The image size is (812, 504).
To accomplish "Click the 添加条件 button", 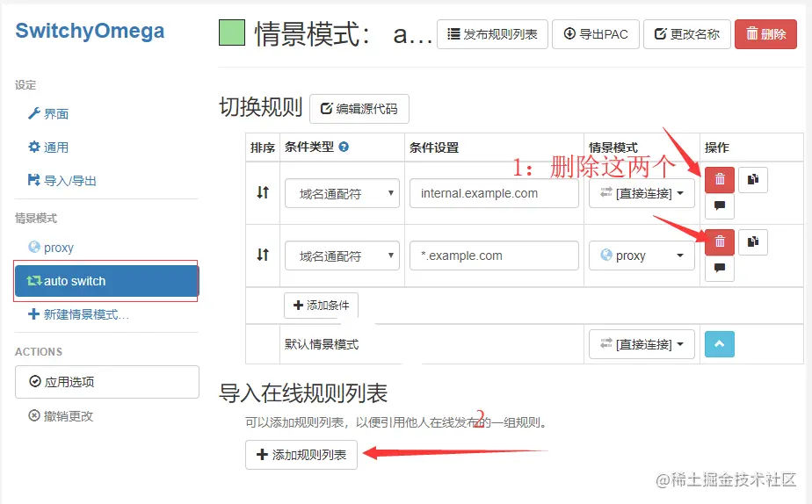I will click(321, 306).
